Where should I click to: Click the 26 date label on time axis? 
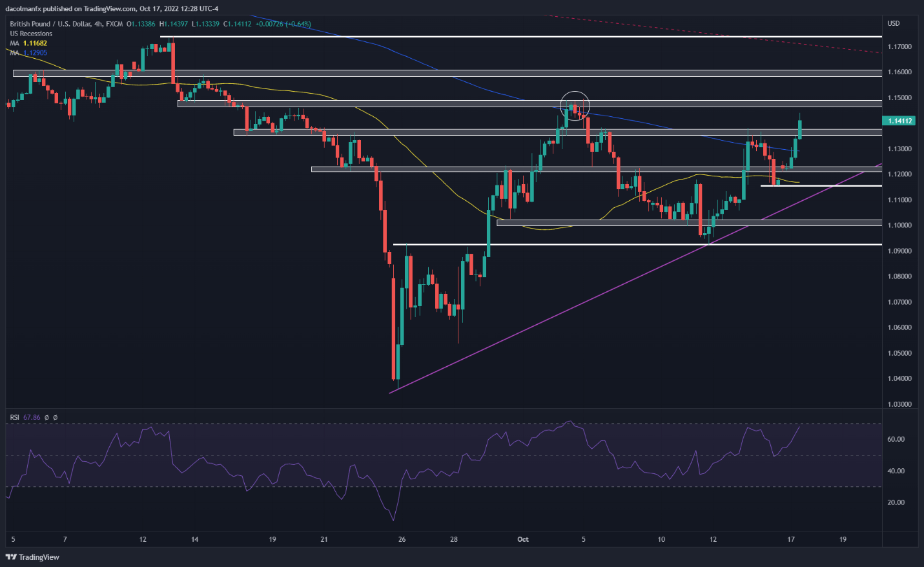(x=402, y=539)
